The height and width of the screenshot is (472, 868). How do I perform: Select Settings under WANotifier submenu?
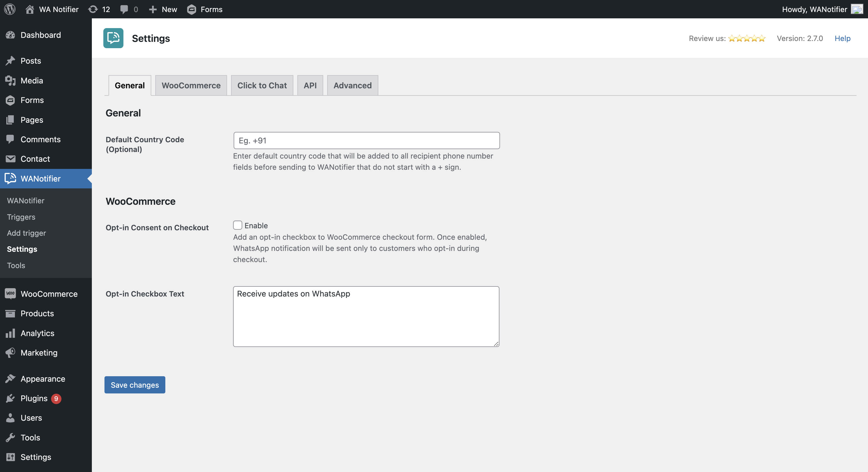coord(22,249)
